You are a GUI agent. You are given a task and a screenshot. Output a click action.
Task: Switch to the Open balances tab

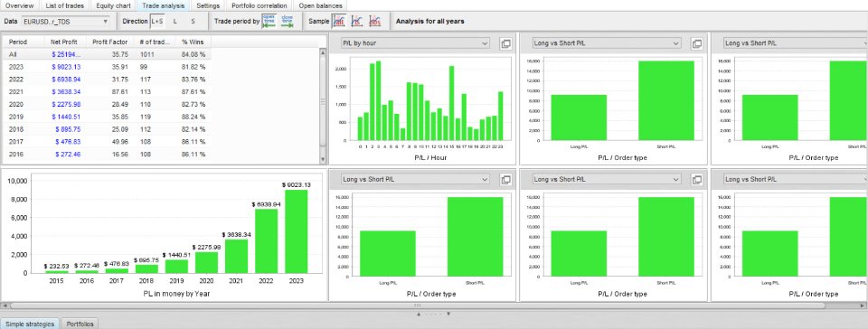320,5
